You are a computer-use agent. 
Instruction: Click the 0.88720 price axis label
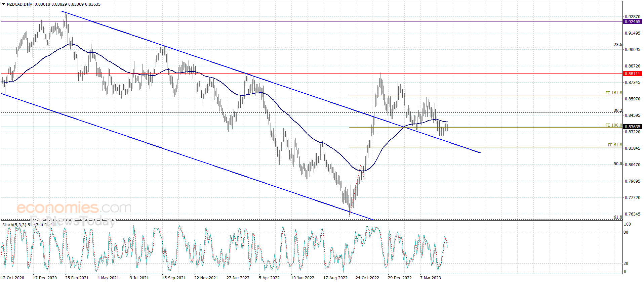pyautogui.click(x=632, y=66)
